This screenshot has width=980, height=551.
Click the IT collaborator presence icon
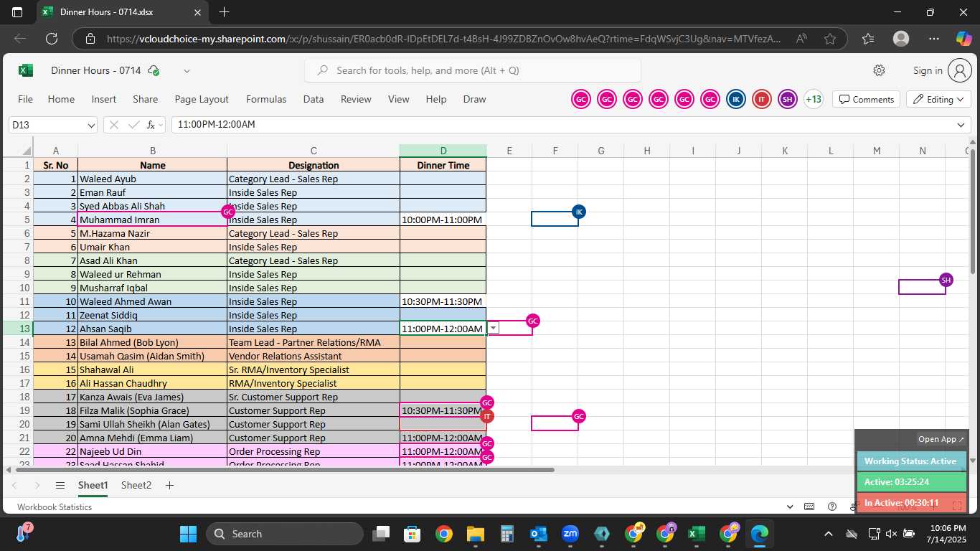762,99
